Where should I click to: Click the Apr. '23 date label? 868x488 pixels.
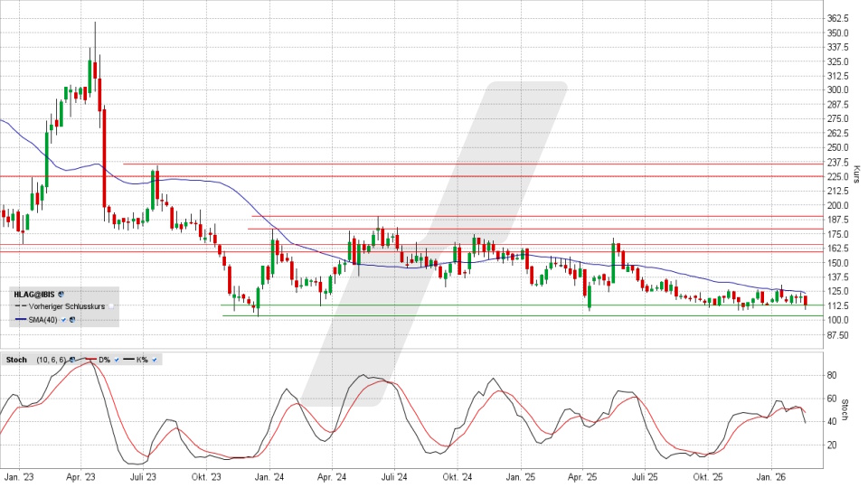tap(80, 477)
